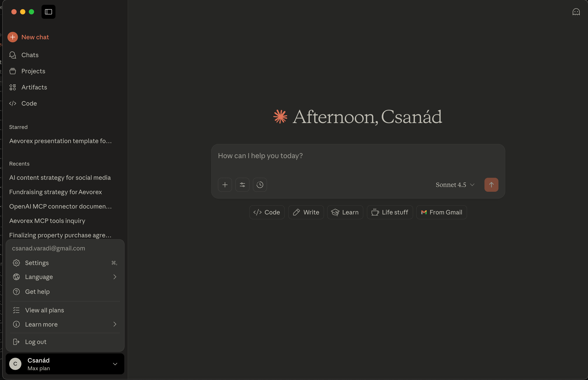Enable incognito with the ghost icon

point(576,12)
